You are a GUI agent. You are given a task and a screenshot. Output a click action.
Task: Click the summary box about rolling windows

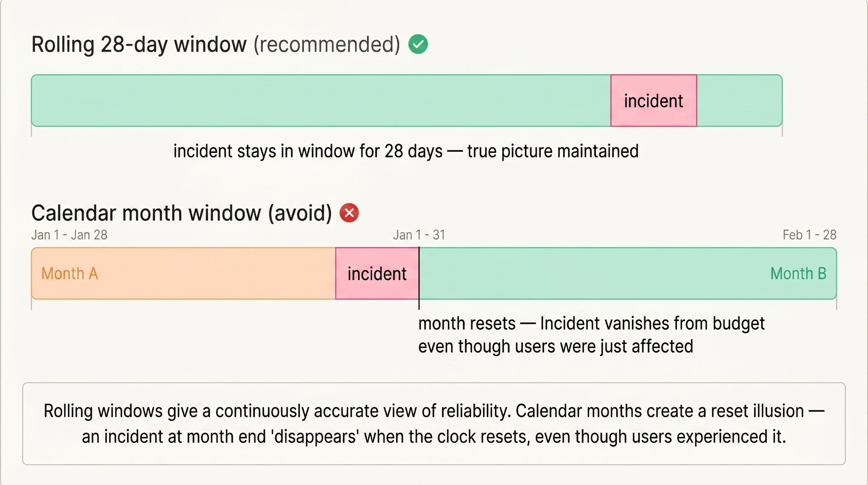coord(434,423)
